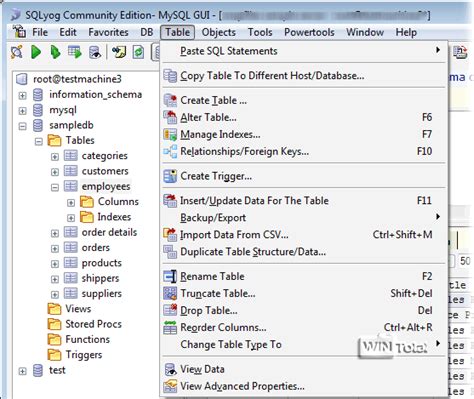474x399 pixels.
Task: Click the employees table icon
Action: click(x=71, y=186)
